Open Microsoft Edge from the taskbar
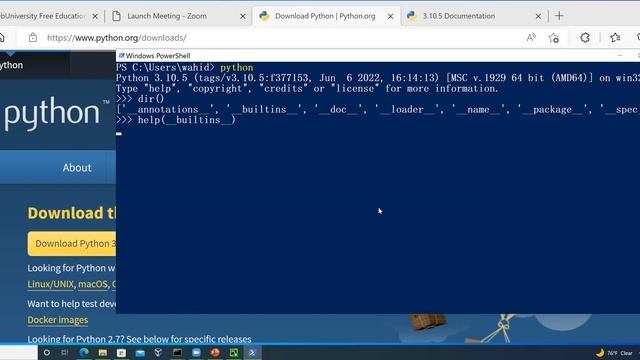The image size is (640, 360). coord(84,353)
